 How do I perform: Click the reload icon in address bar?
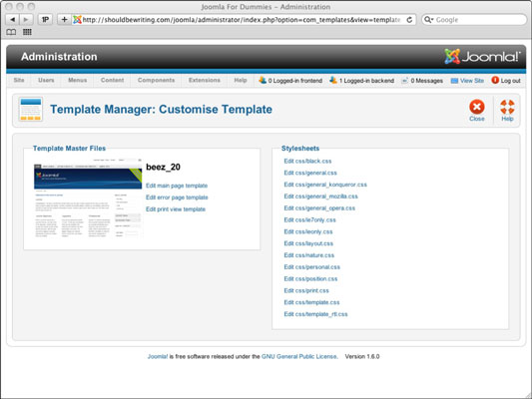point(409,20)
